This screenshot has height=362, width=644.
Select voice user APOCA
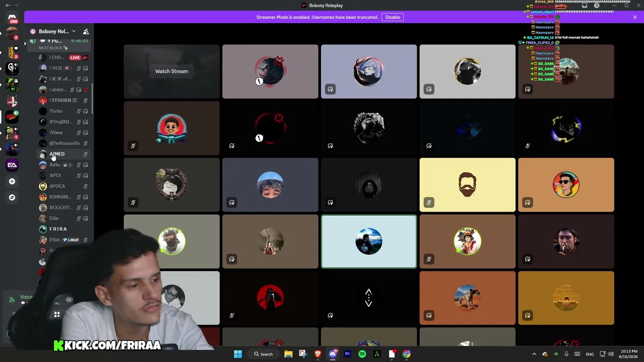[x=64, y=186]
